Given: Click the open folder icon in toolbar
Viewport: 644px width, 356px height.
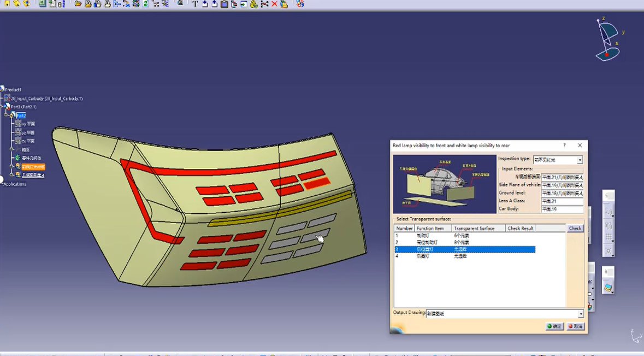Looking at the screenshot, I should pos(78,4).
